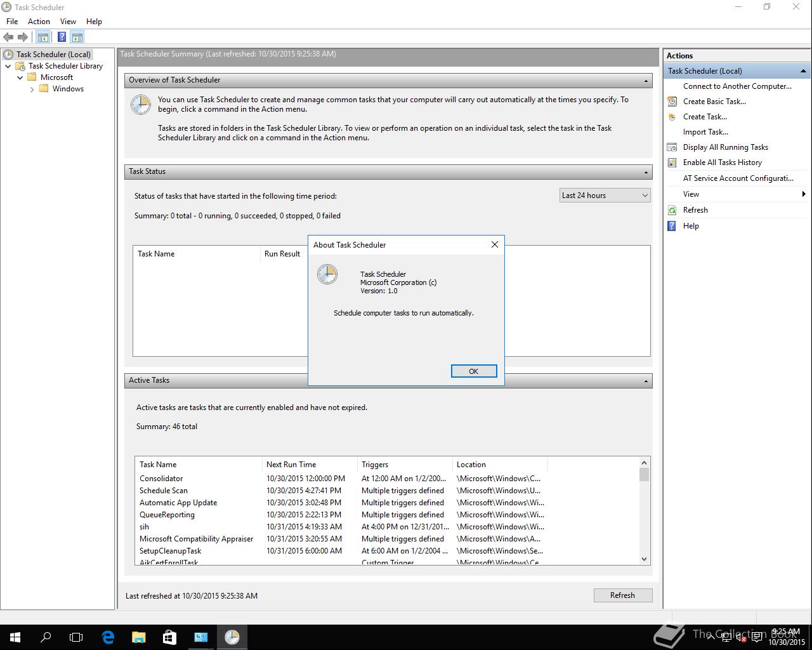Open the Help menu
Image resolution: width=812 pixels, height=650 pixels.
(94, 22)
